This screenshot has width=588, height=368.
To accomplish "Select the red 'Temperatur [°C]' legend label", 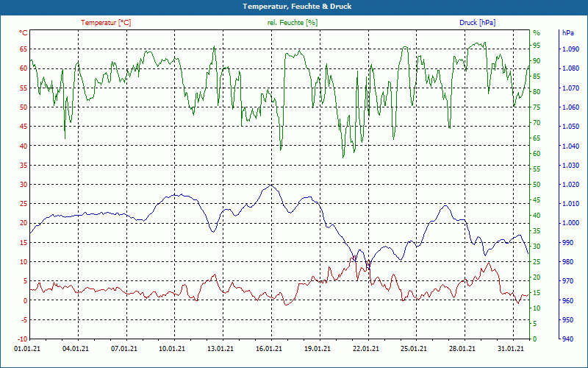I will click(x=106, y=23).
